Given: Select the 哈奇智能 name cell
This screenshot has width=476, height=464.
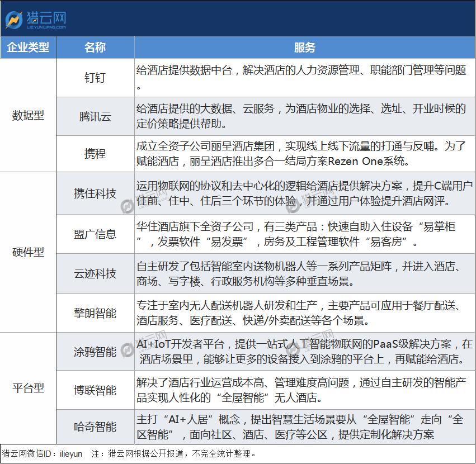Looking at the screenshot, I should tap(95, 427).
